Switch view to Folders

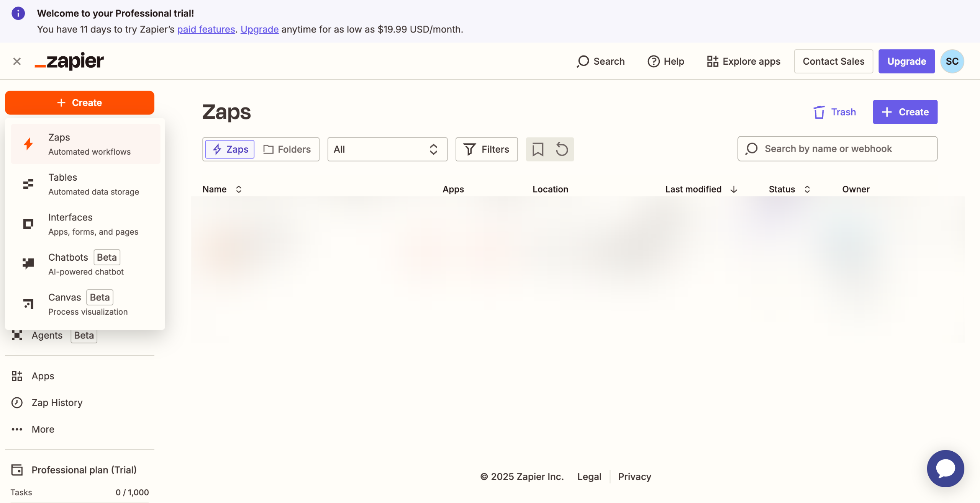287,149
